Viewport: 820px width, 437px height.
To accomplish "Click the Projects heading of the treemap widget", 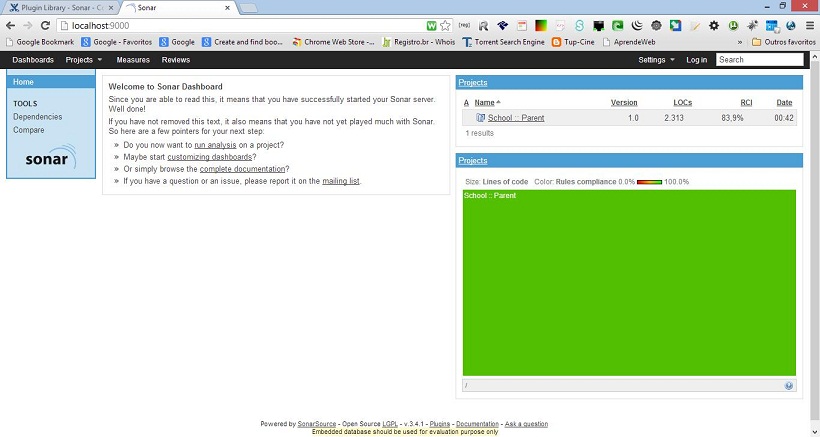I will tap(473, 160).
